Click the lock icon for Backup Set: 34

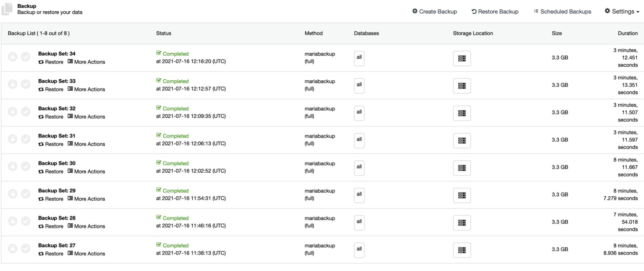[x=13, y=57]
